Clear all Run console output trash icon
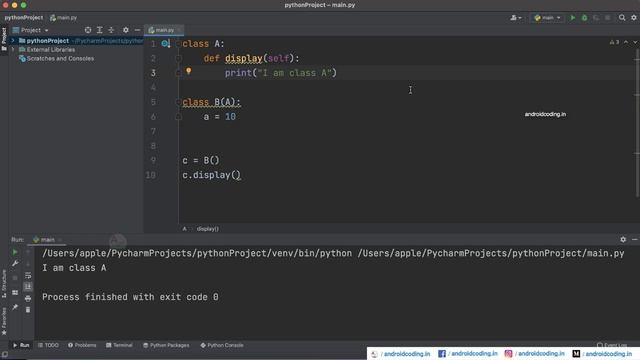Image resolution: width=640 pixels, height=360 pixels. [x=28, y=310]
